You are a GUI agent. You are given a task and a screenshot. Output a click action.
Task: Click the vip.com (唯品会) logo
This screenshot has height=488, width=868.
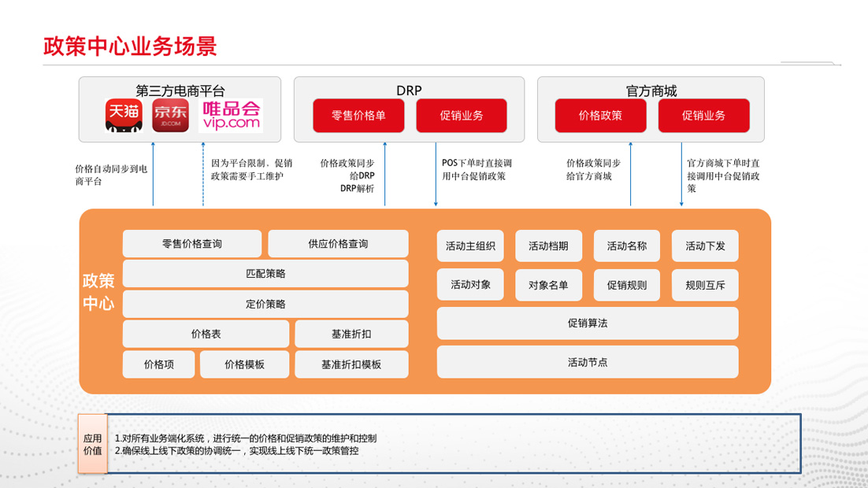(231, 115)
